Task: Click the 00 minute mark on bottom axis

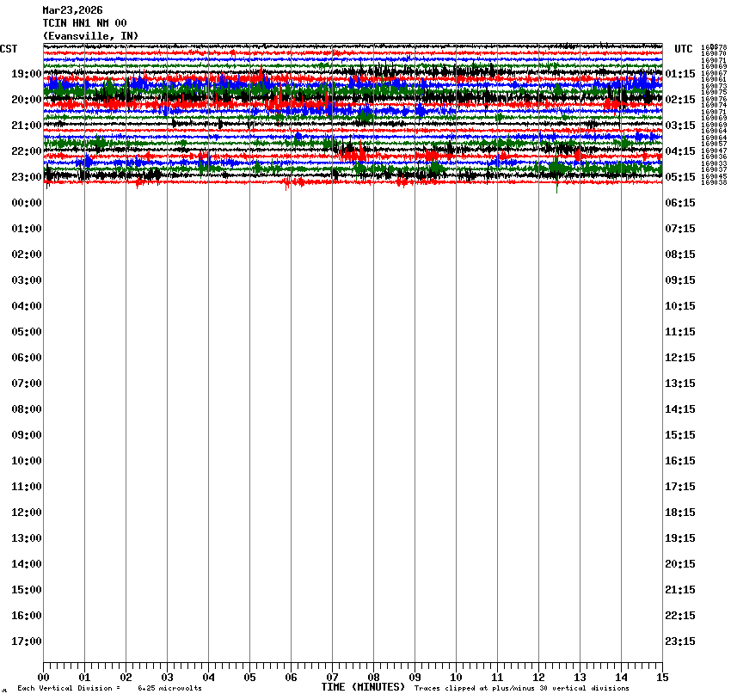Action: (x=43, y=678)
